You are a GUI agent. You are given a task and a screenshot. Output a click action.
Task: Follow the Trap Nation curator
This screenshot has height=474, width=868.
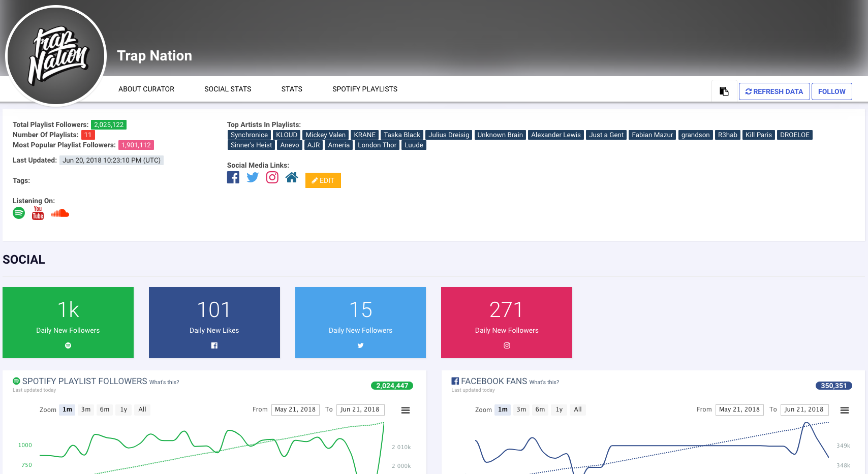(832, 91)
